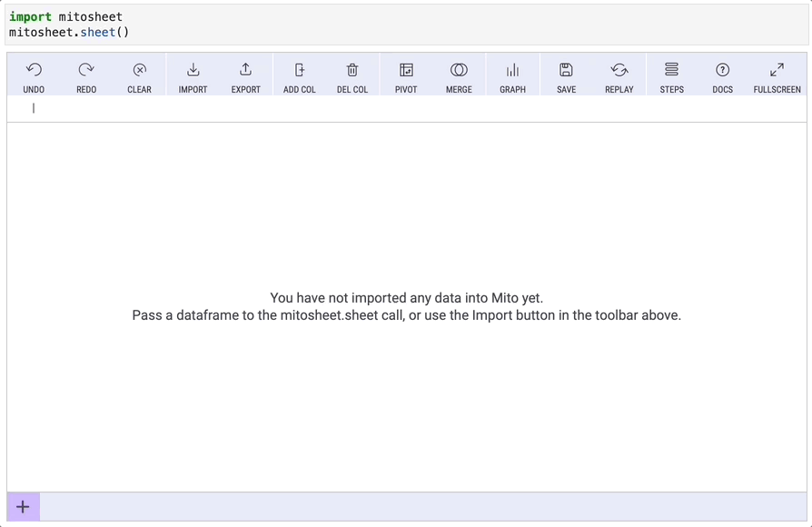Open the Replay analysis tool
812x527 pixels.
(x=619, y=77)
